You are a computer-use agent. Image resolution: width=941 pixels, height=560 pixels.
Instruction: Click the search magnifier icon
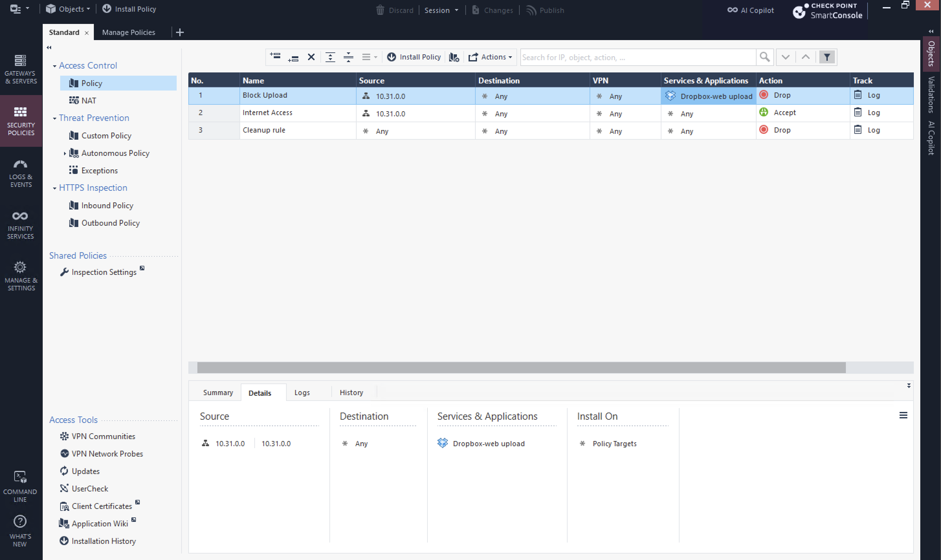(x=764, y=57)
